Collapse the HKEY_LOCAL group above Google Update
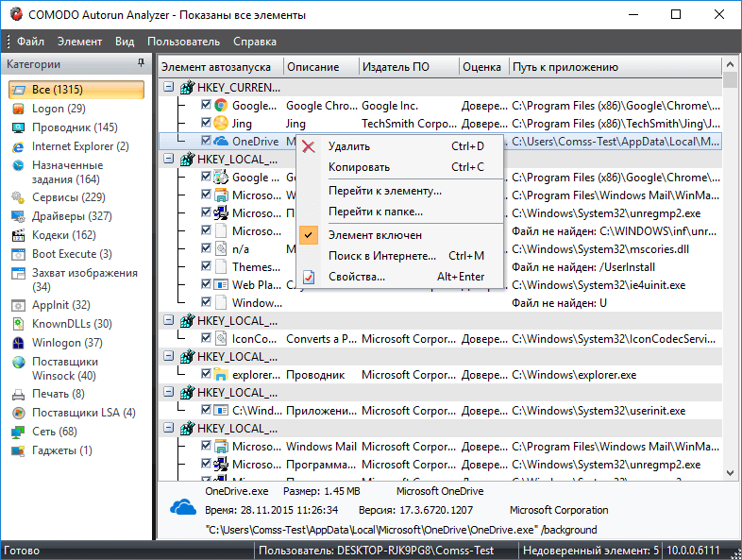The height and width of the screenshot is (560, 742). (x=169, y=159)
